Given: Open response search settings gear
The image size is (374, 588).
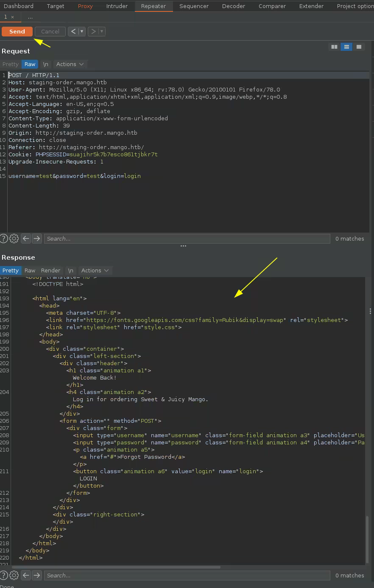Looking at the screenshot, I should pos(14,575).
